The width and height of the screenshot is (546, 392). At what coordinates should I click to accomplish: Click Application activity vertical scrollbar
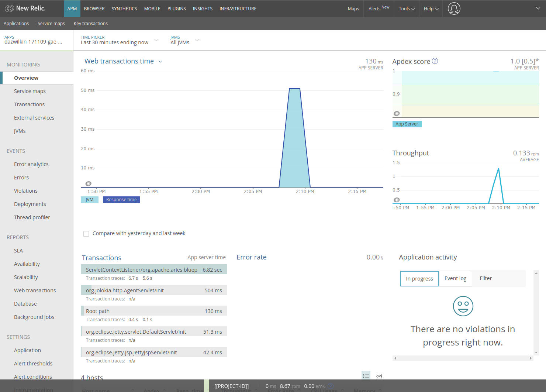[x=536, y=313]
